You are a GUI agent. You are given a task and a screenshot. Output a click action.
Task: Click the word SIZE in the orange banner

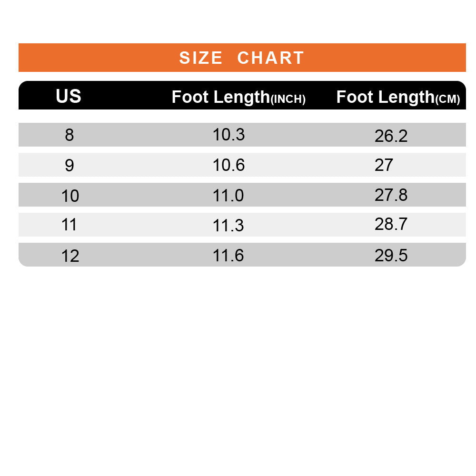200,58
